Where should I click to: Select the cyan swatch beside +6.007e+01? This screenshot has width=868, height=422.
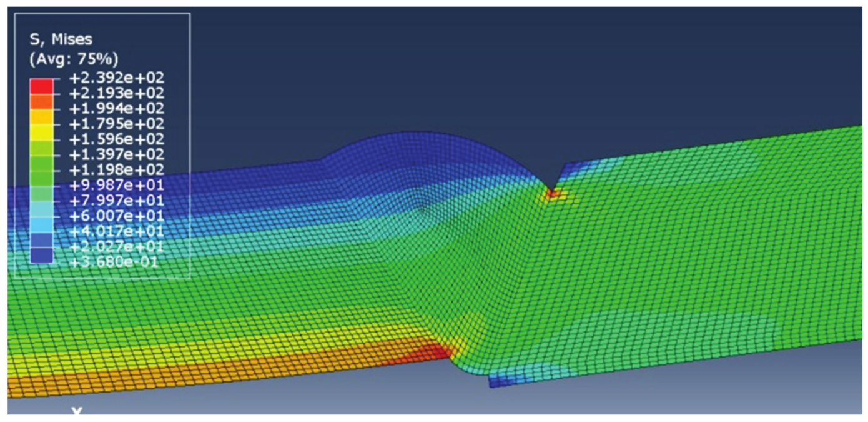pos(42,224)
